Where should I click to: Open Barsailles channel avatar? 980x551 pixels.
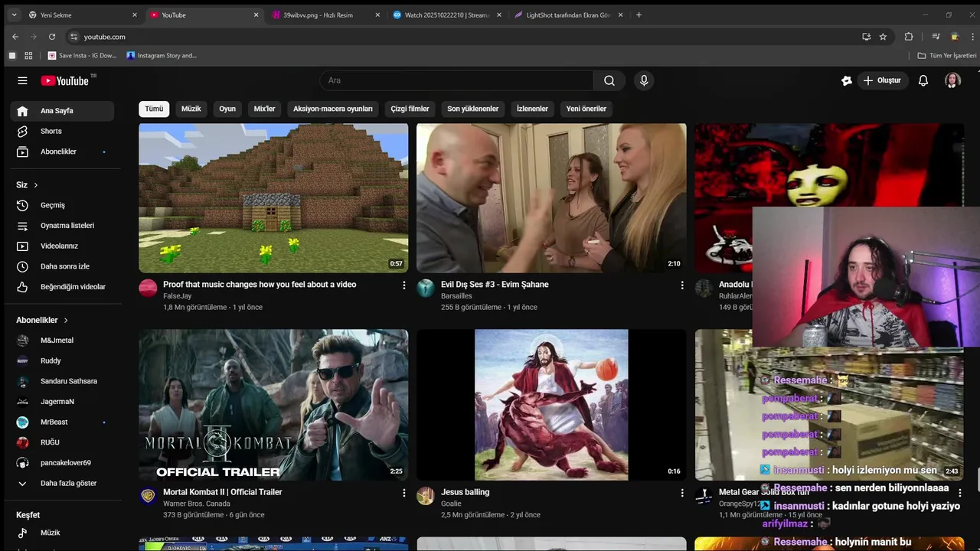coord(426,289)
